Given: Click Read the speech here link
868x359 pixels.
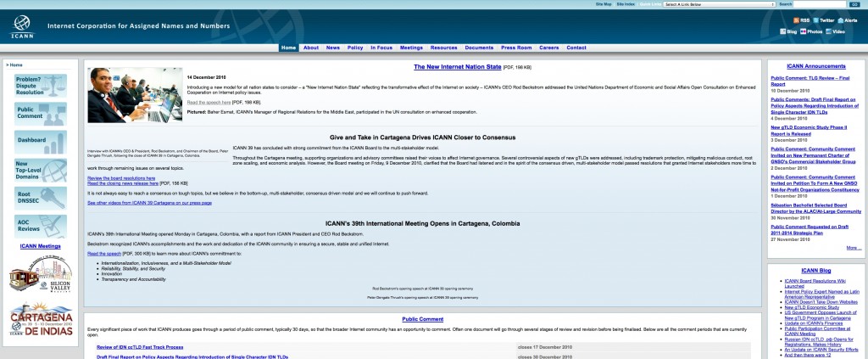Looking at the screenshot, I should [209, 103].
